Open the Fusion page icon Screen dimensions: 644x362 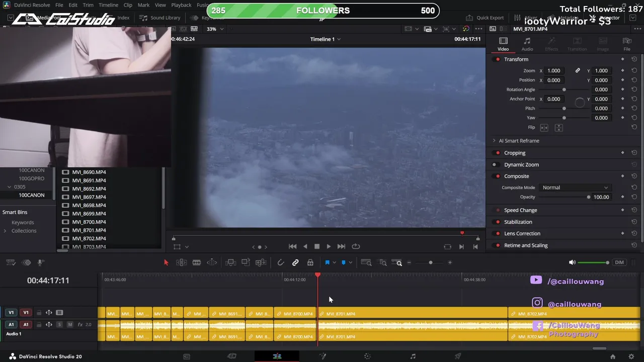(x=323, y=356)
